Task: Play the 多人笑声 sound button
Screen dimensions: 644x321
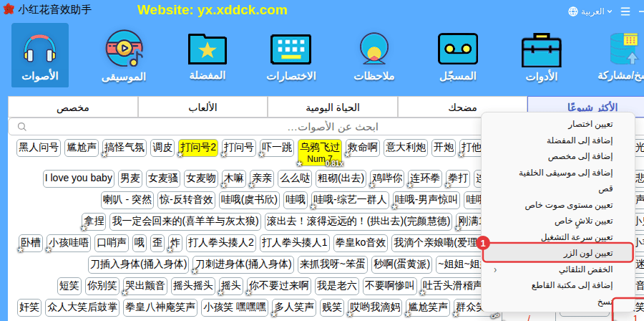Action: pyautogui.click(x=294, y=307)
